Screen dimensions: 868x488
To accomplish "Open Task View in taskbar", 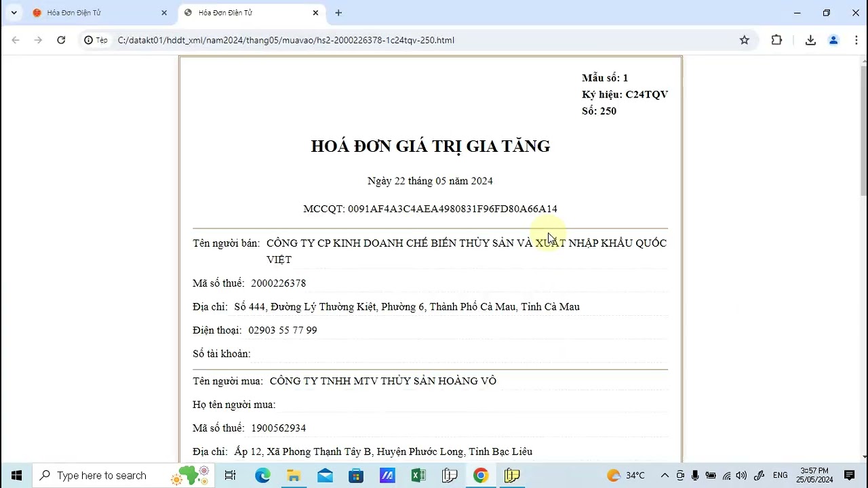I will (x=230, y=475).
